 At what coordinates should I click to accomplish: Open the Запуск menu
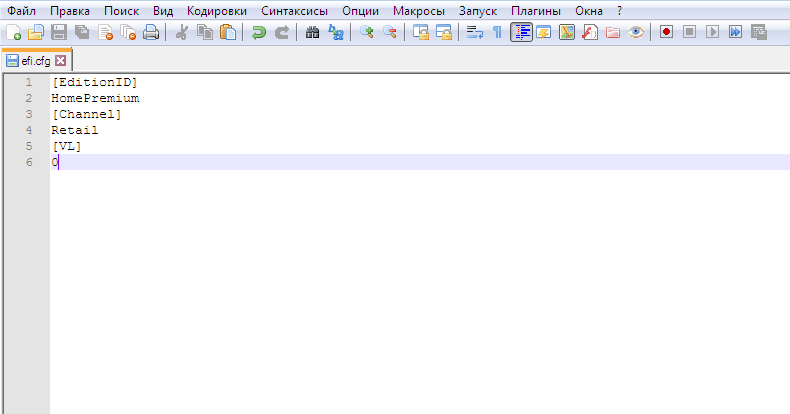coord(478,11)
